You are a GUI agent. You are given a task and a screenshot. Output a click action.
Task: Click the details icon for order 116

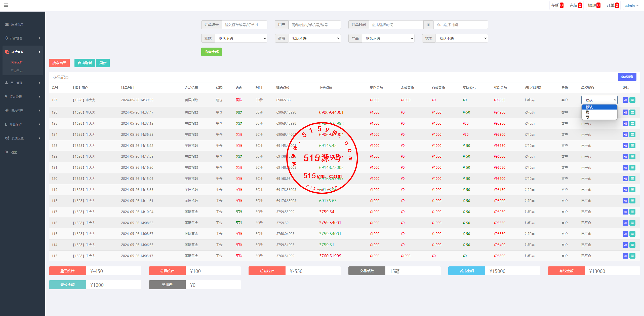632,223
